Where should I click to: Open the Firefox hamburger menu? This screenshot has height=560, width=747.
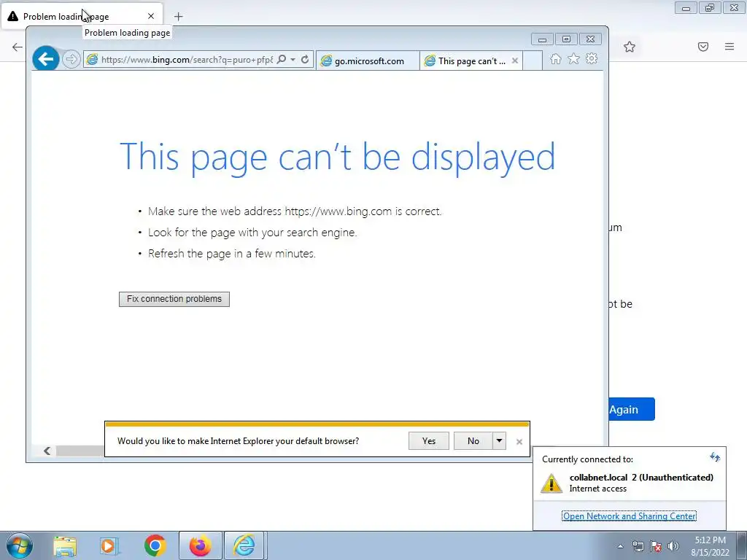(x=729, y=47)
